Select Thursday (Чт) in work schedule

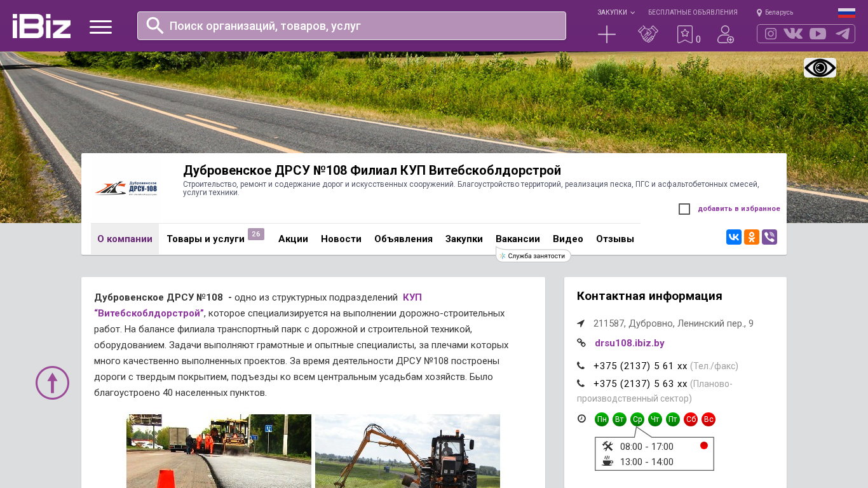point(655,419)
